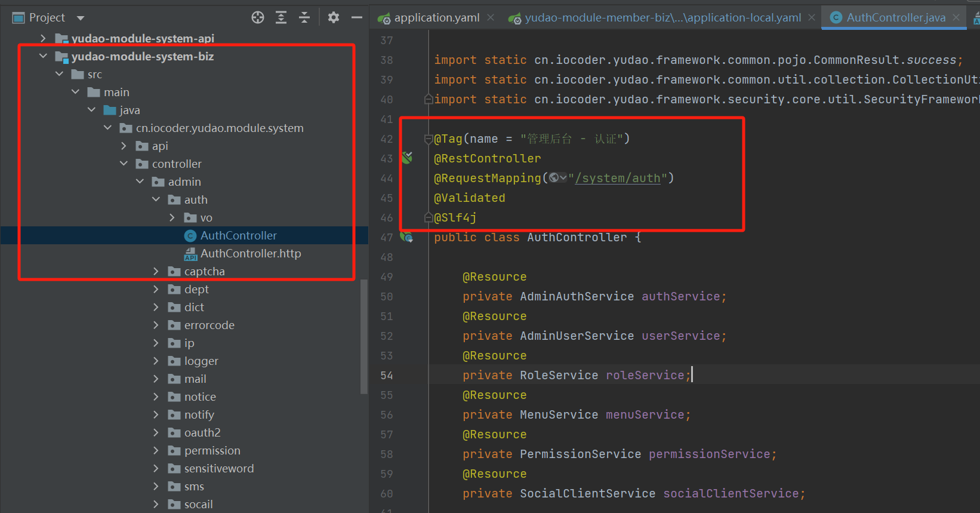Screen dimensions: 980x513
Task: Click the java source root folder icon
Action: [x=110, y=110]
